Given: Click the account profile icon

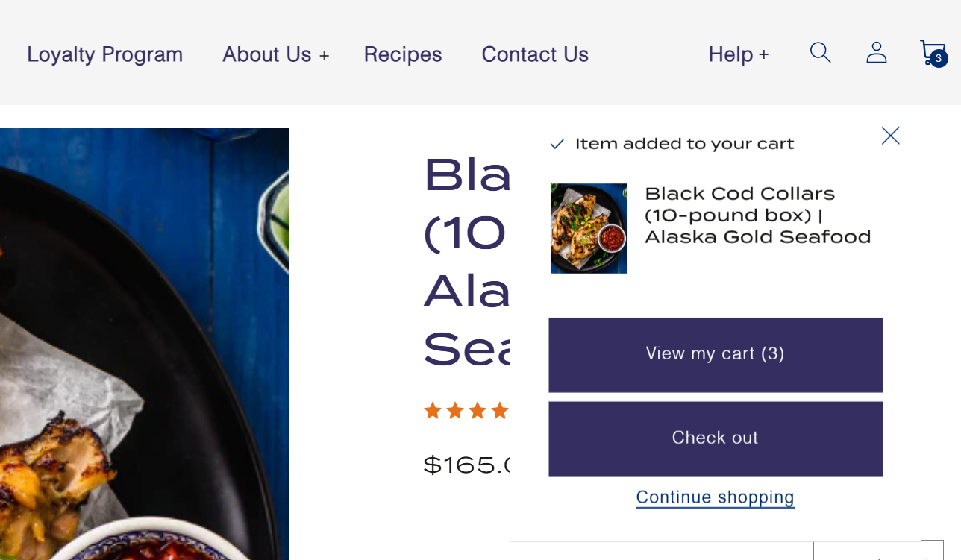Looking at the screenshot, I should coord(876,53).
